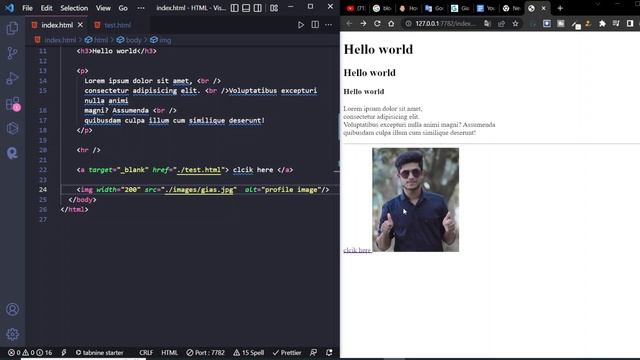Change CRLF end of line sequence
This screenshot has width=640, height=360.
tap(146, 353)
